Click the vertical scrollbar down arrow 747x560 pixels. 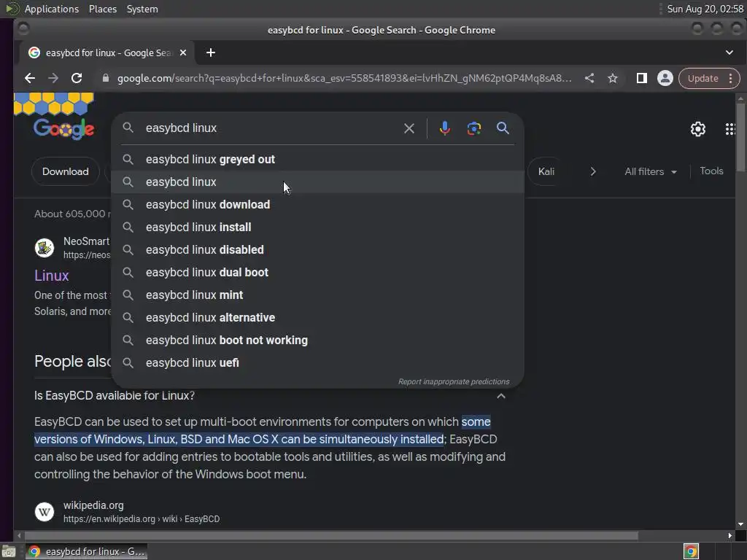[740, 524]
